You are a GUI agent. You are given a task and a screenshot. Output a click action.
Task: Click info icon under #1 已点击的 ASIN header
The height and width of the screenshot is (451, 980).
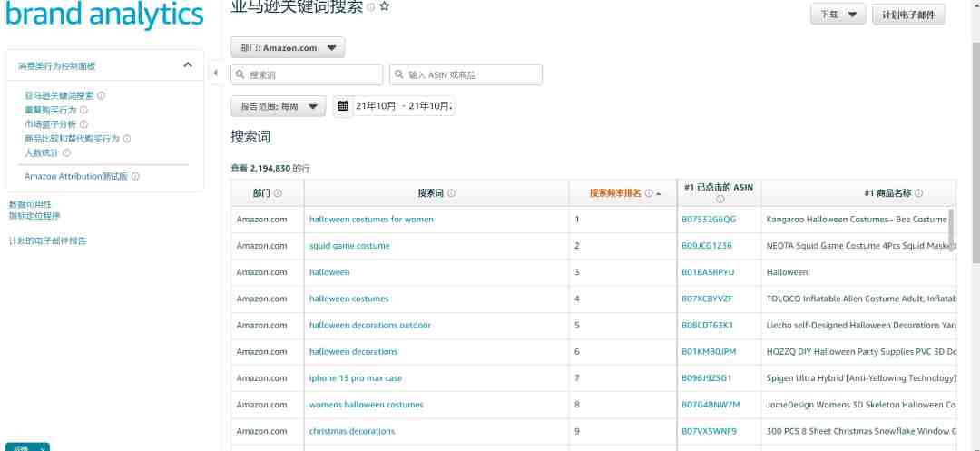(x=720, y=200)
